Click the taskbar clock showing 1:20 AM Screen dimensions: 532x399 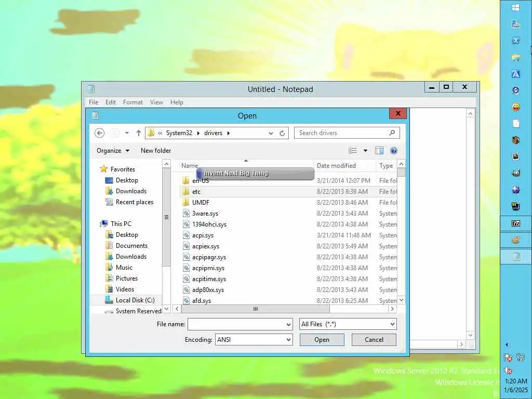tap(516, 385)
